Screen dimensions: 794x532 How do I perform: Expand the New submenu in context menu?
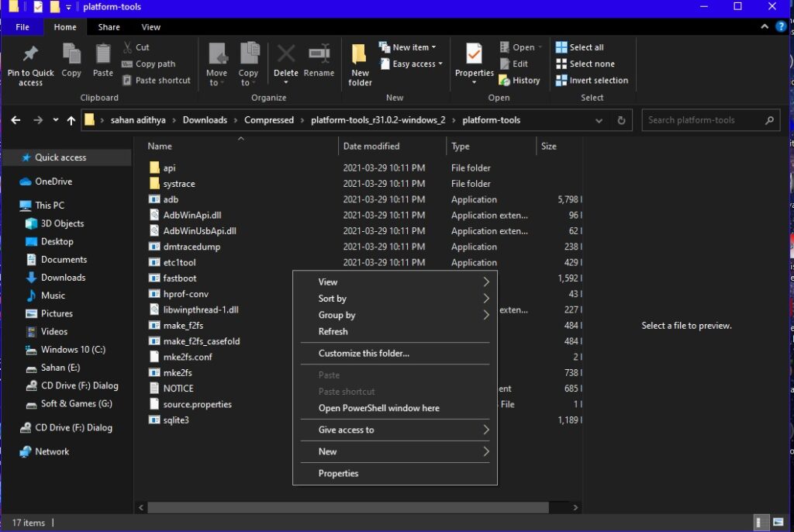(x=395, y=451)
